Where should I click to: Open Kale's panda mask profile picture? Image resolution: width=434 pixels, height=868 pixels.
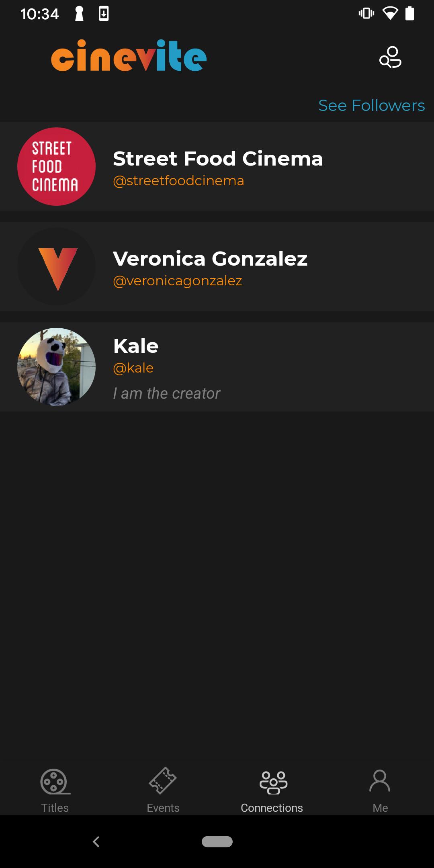coord(56,366)
